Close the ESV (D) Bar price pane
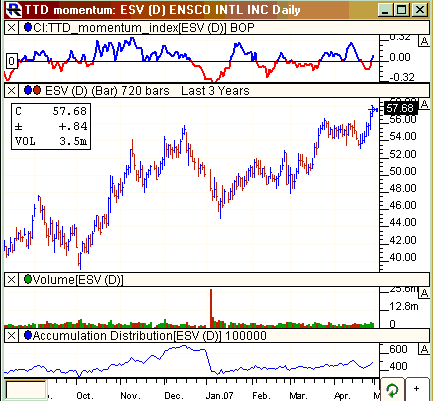This screenshot has width=433, height=401. pyautogui.click(x=11, y=90)
